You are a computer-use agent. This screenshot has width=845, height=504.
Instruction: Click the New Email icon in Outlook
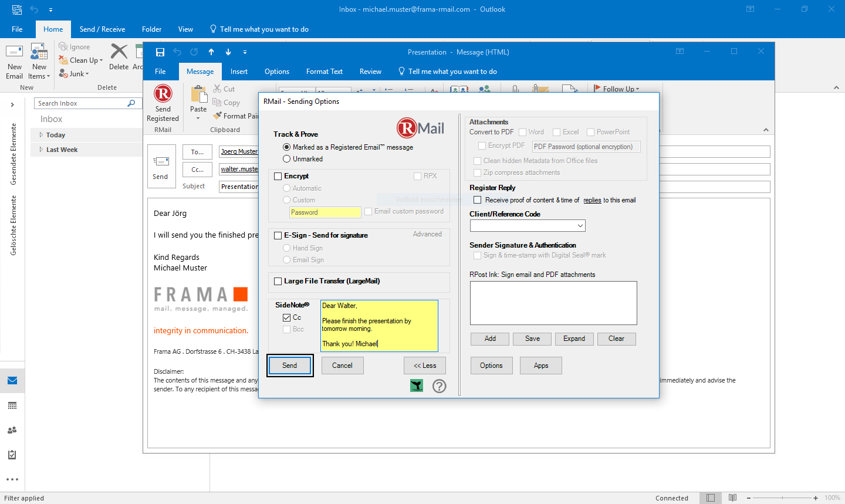(14, 52)
